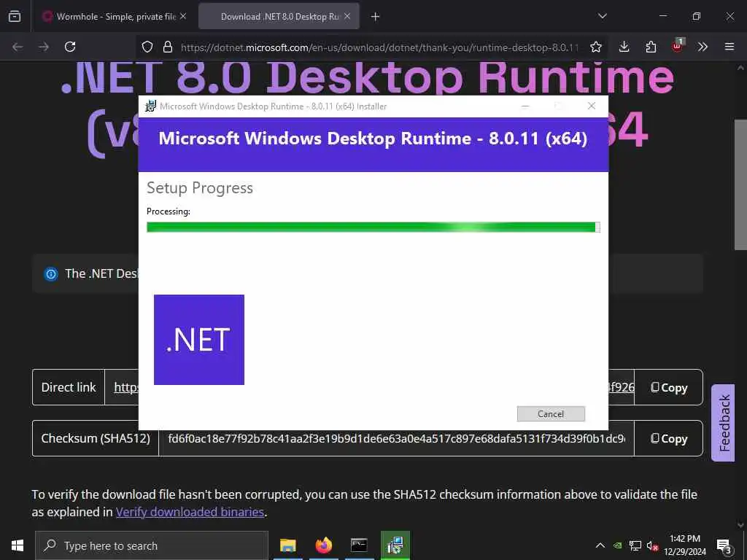The image size is (747, 560).
Task: Switch to Firefox in the taskbar
Action: pyautogui.click(x=323, y=545)
